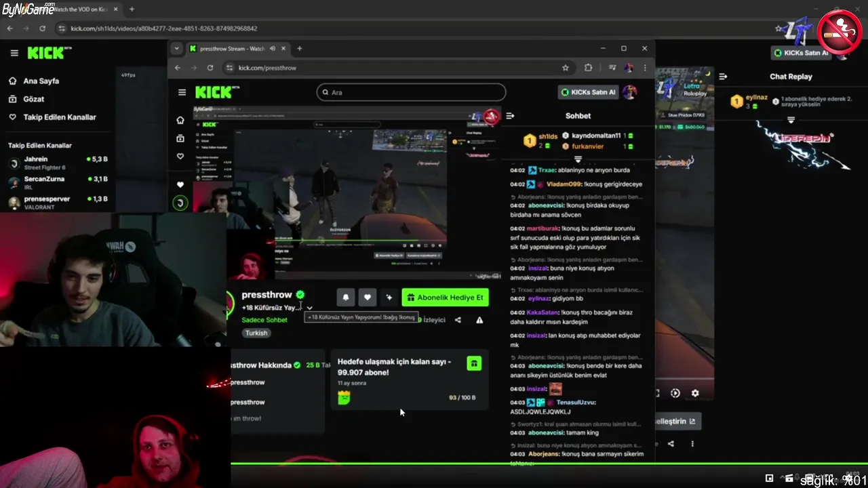Image resolution: width=868 pixels, height=488 pixels.
Task: Click Abonelik Hediye Et button
Action: pos(446,298)
